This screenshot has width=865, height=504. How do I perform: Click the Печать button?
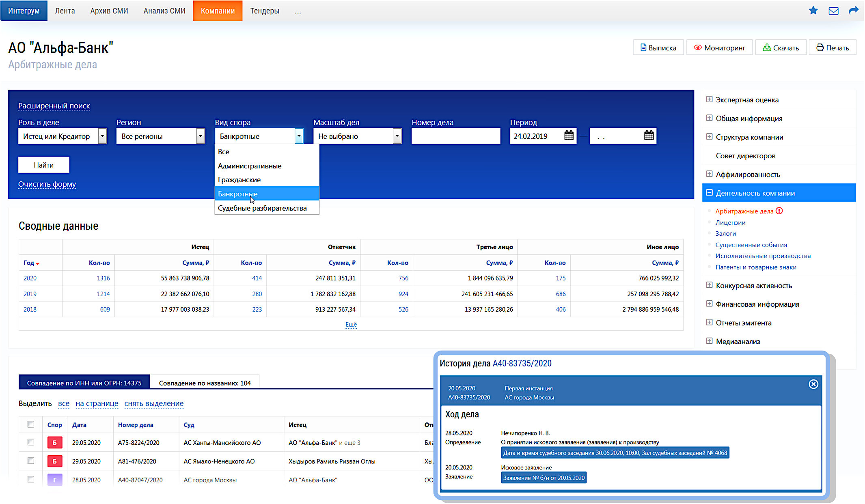833,47
